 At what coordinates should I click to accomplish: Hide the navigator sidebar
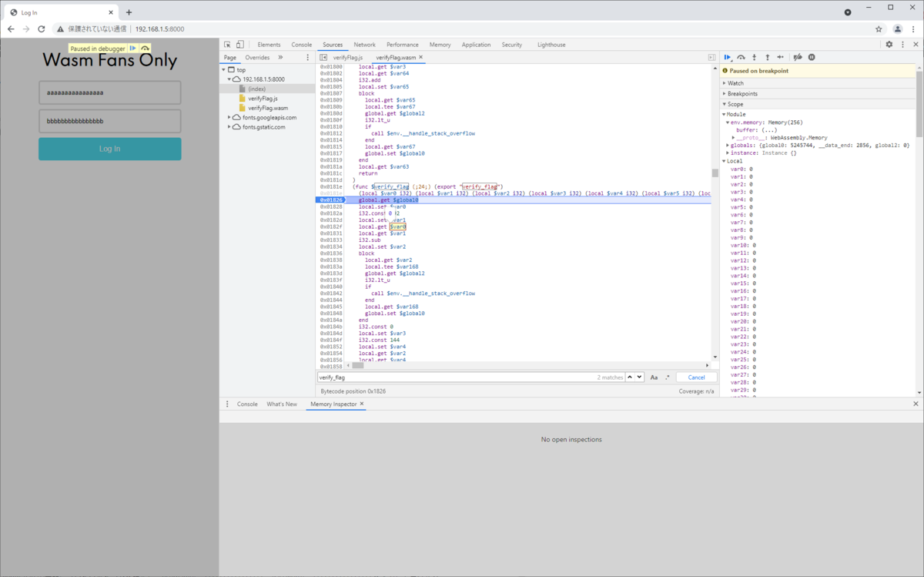[x=323, y=57]
